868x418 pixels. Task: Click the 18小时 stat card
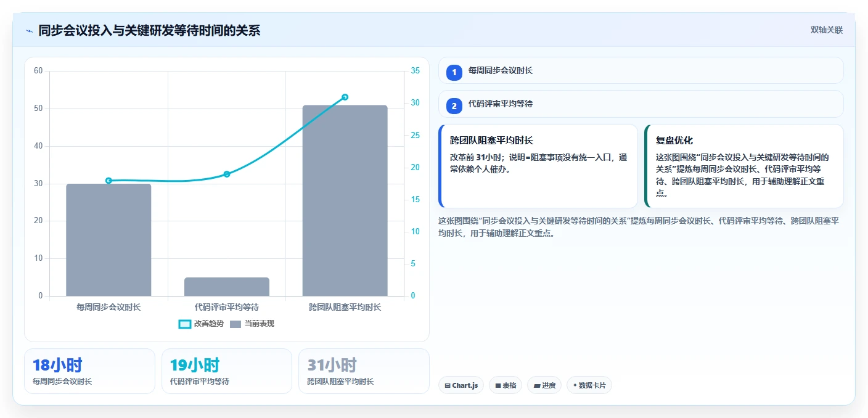89,371
